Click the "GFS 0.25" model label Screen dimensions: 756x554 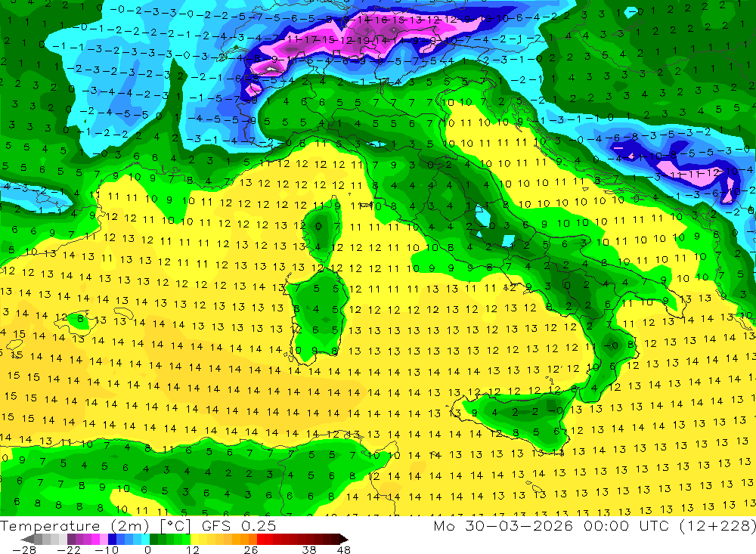click(x=239, y=525)
